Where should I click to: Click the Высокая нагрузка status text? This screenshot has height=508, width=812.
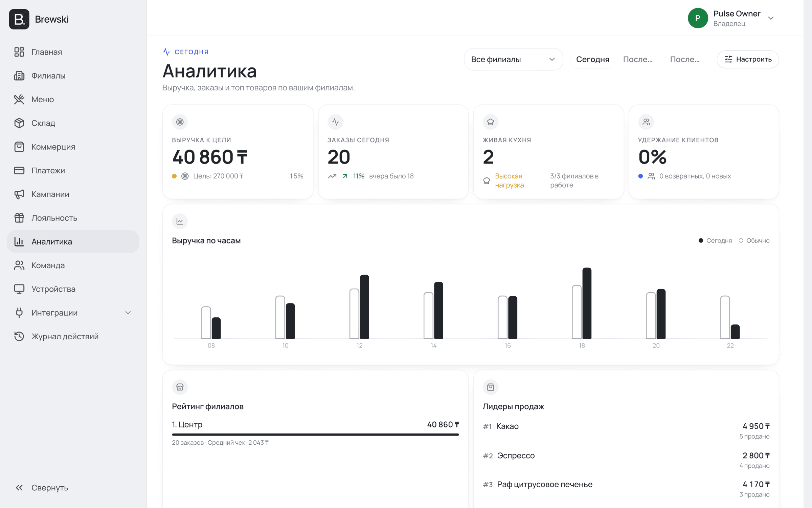(509, 181)
